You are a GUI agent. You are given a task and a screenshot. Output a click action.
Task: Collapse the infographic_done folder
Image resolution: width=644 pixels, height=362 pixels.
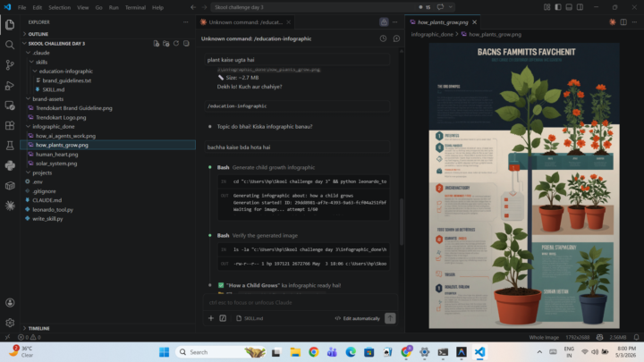pyautogui.click(x=54, y=127)
